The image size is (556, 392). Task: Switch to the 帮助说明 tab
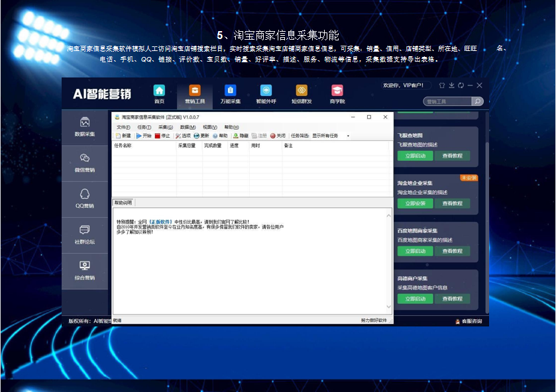[123, 203]
